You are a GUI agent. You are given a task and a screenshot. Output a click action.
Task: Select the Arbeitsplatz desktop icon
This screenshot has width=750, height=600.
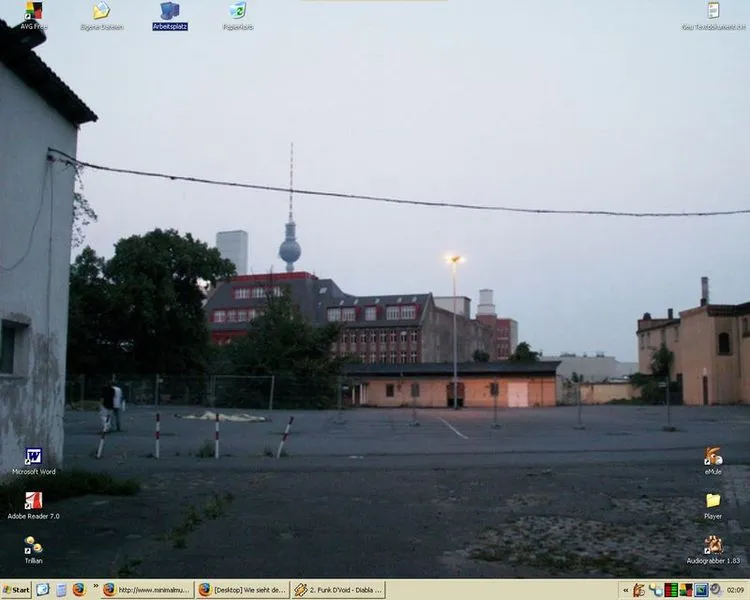pos(169,12)
